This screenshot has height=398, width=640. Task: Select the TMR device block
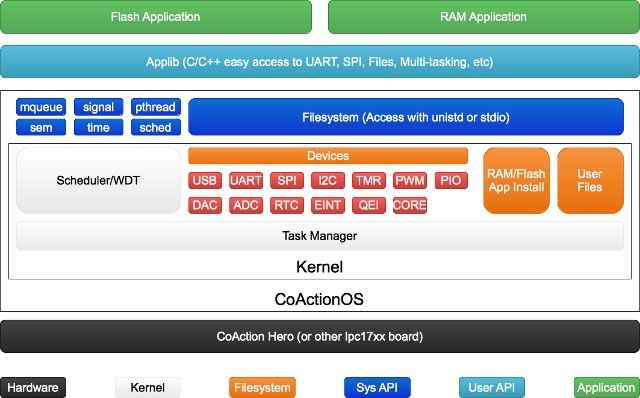[369, 180]
